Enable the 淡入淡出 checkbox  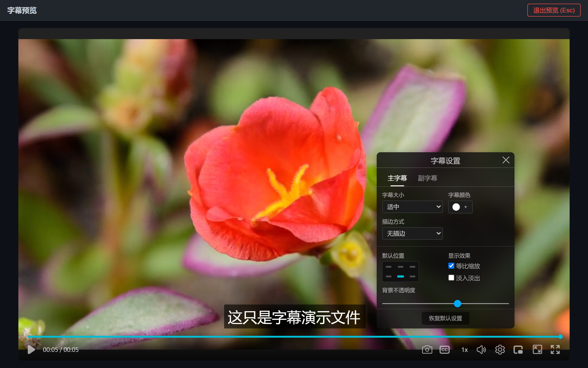[451, 277]
